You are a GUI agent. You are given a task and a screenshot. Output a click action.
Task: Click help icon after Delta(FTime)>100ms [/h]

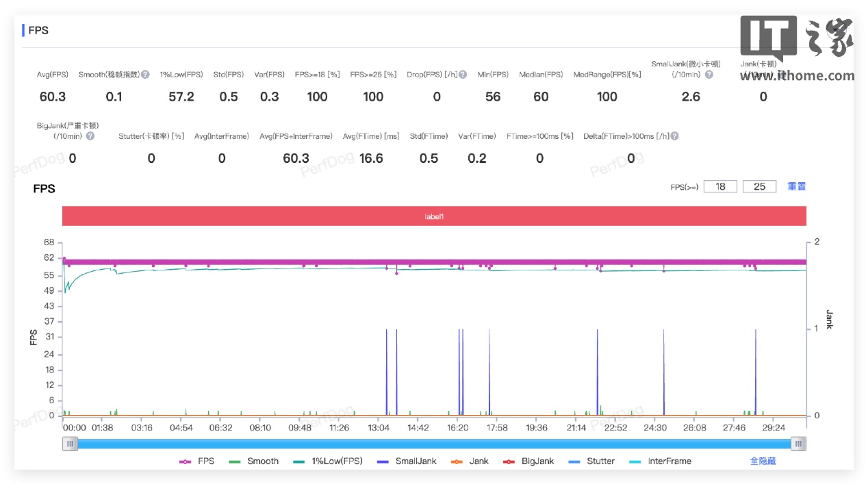click(674, 136)
